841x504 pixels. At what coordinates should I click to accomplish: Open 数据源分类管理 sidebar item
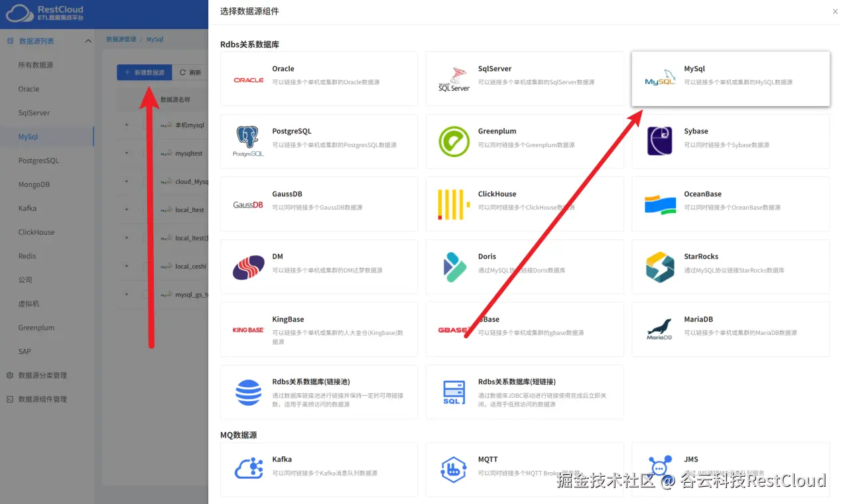pyautogui.click(x=42, y=375)
